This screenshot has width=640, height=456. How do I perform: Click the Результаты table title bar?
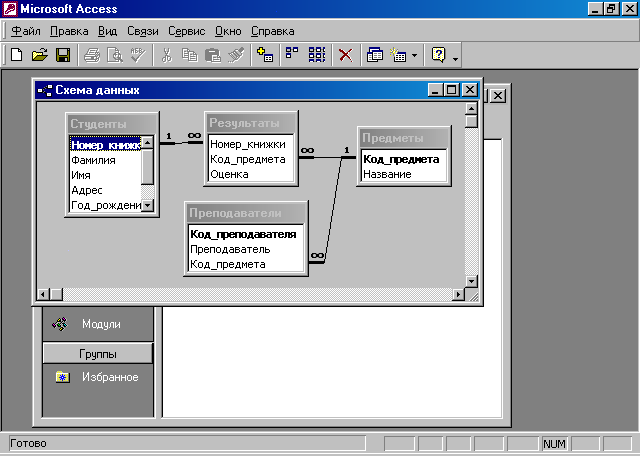[x=251, y=123]
